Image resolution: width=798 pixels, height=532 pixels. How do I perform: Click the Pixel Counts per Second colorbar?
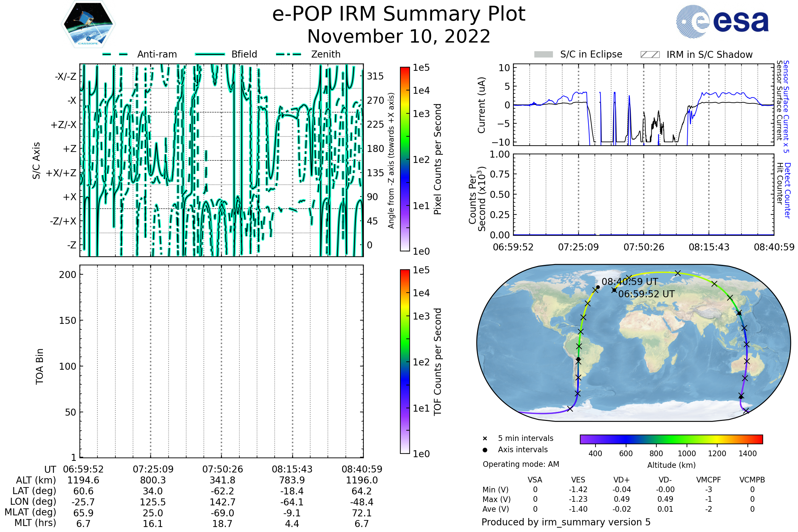coord(405,159)
